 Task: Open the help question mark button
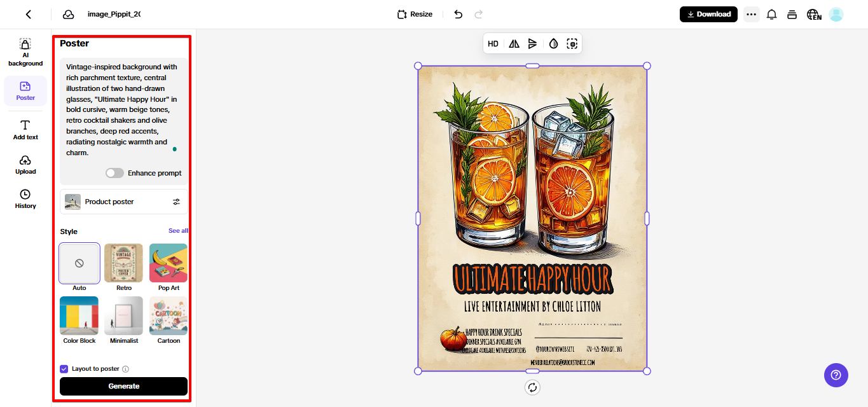pyautogui.click(x=836, y=375)
